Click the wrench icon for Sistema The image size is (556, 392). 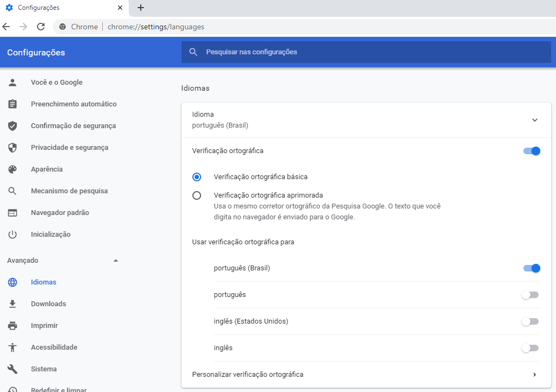[x=13, y=369]
